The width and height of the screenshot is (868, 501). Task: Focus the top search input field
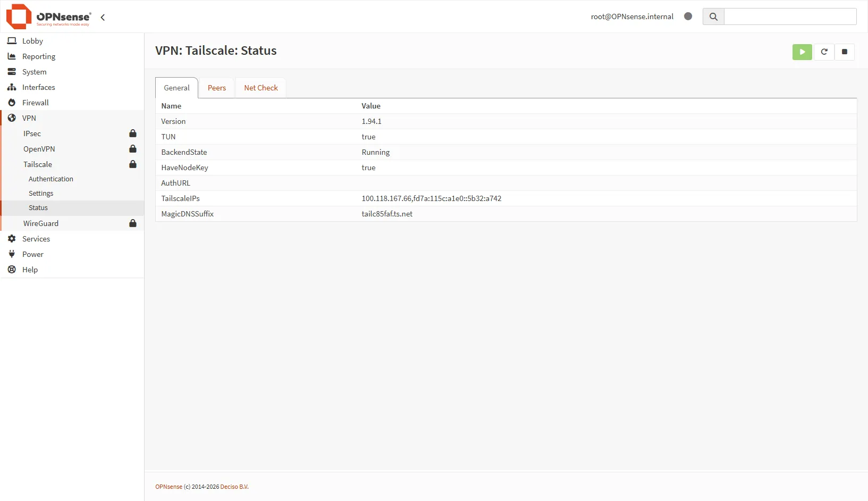click(x=790, y=17)
